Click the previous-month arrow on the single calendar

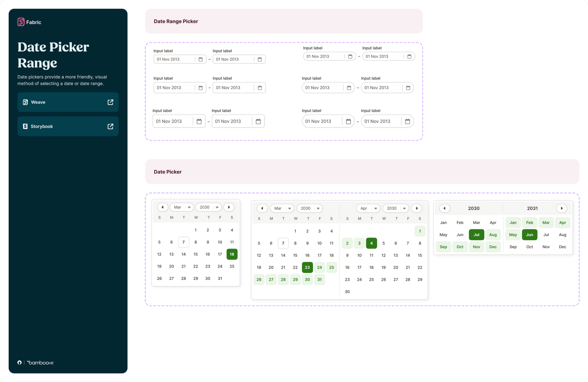click(x=163, y=207)
